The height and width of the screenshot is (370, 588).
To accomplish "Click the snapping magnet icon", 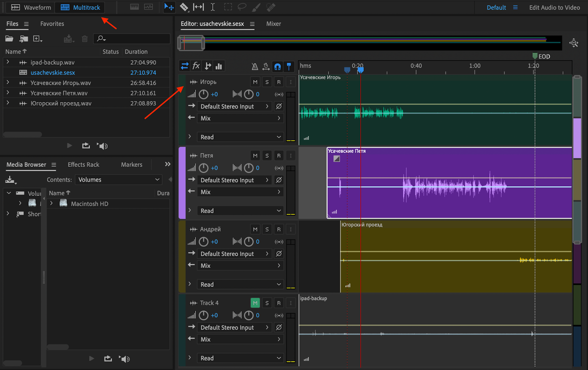I will point(277,67).
